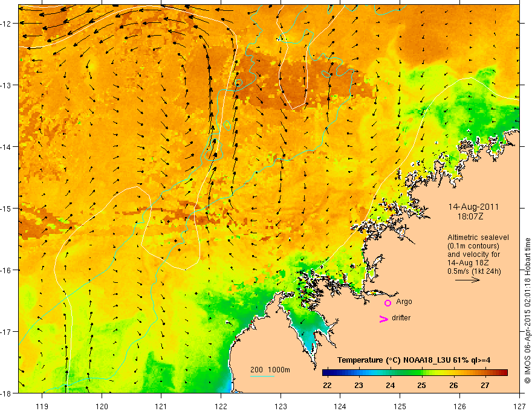Click the '200 1000m' depth legend text

tap(270, 370)
